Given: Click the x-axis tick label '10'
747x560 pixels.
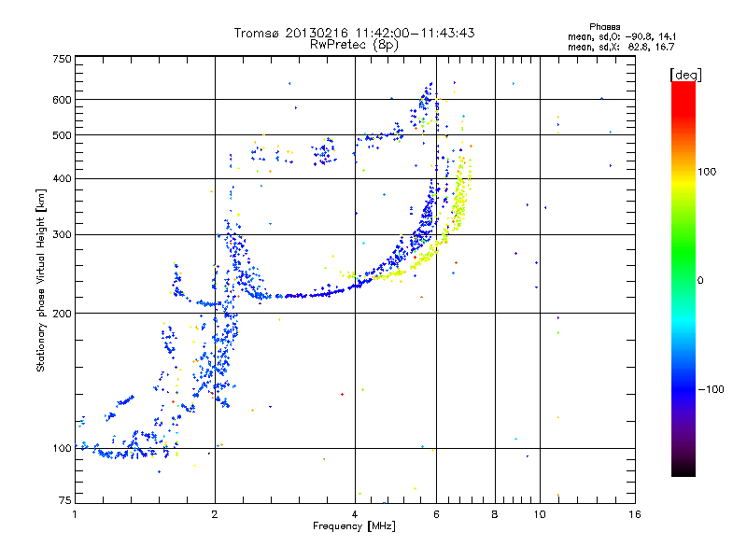Looking at the screenshot, I should [540, 514].
